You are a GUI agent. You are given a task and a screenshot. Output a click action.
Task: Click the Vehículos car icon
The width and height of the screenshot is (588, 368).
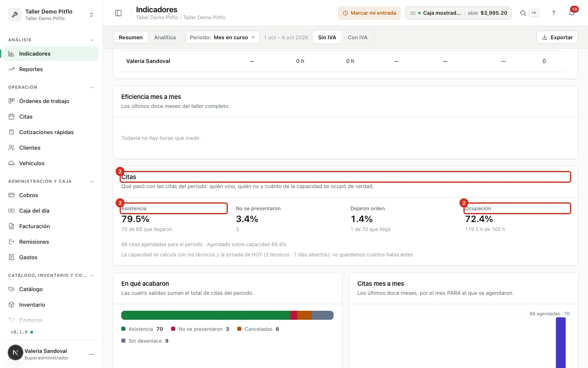point(11,163)
